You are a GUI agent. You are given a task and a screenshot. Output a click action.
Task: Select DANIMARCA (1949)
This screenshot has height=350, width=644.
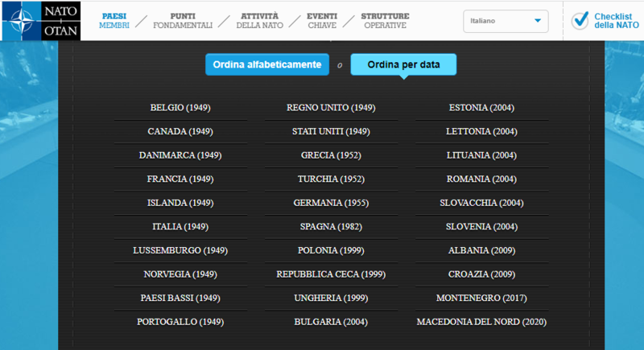coord(180,155)
